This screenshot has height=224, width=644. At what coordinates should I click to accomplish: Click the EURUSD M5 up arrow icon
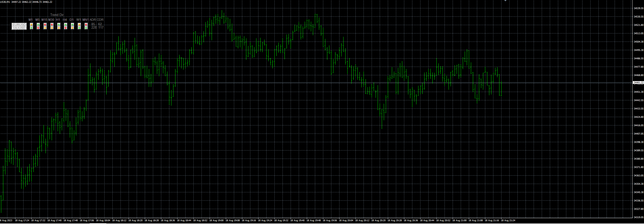coord(38,25)
